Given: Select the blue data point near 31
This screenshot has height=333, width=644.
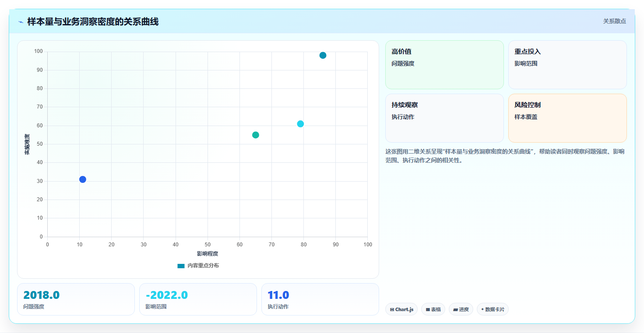Looking at the screenshot, I should click(83, 179).
